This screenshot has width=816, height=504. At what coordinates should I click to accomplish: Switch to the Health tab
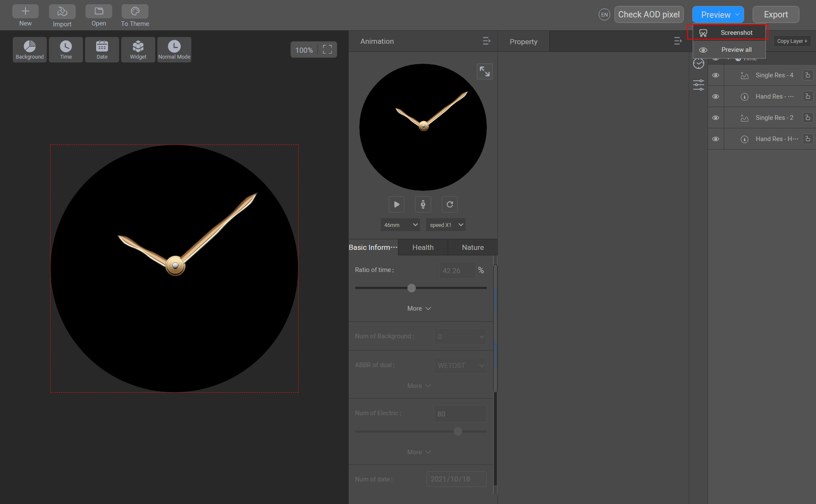423,247
